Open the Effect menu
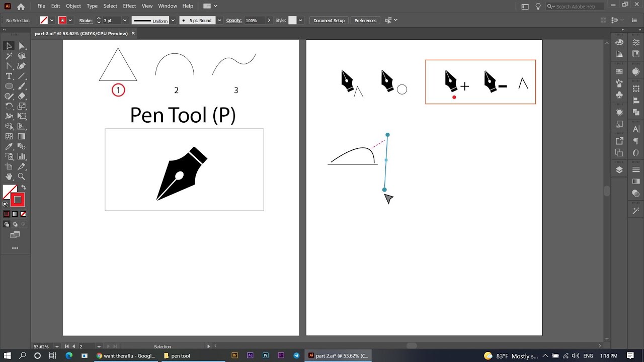 pos(129,6)
